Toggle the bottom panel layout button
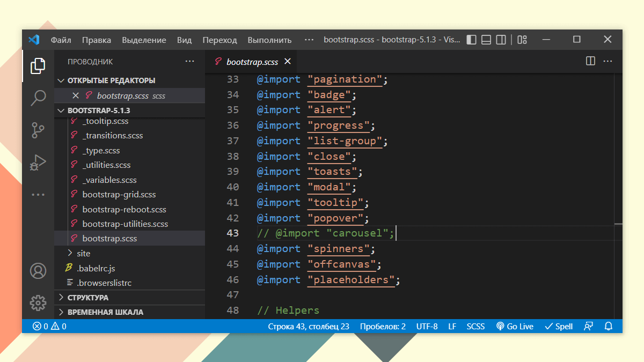The image size is (644, 362). (x=486, y=40)
